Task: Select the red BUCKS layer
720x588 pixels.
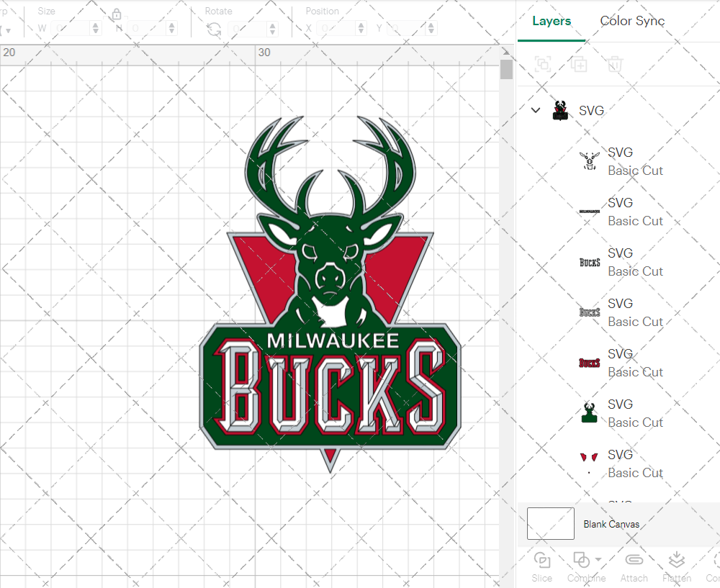Action: tap(621, 363)
